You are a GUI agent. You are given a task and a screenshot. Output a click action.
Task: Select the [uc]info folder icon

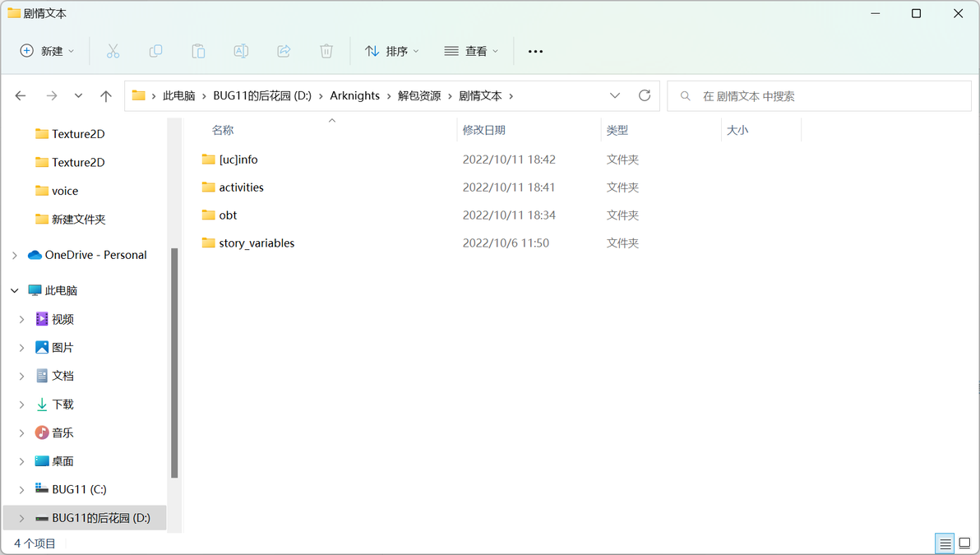coord(209,160)
